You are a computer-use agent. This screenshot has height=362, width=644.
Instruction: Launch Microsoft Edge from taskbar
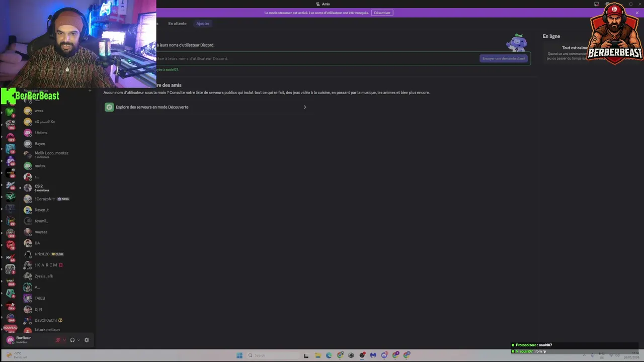tap(329, 355)
